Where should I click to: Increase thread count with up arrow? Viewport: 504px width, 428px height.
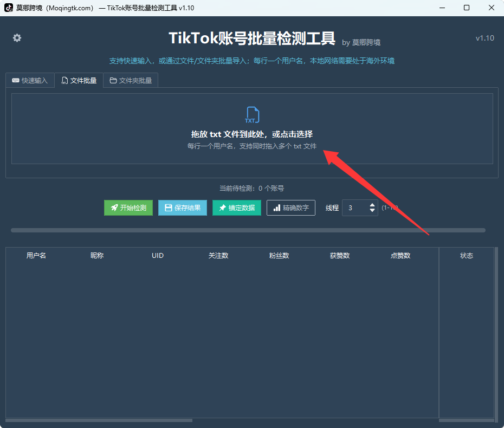[x=372, y=205]
